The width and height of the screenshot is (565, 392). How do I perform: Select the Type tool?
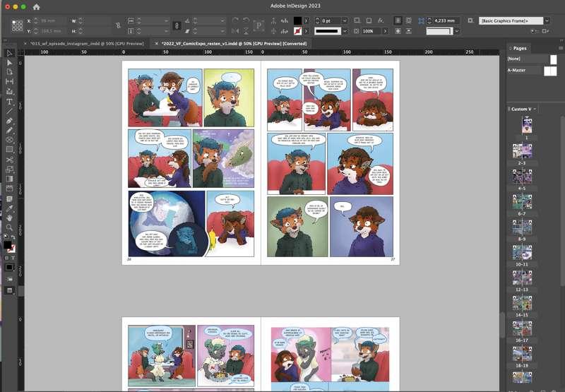pyautogui.click(x=9, y=102)
